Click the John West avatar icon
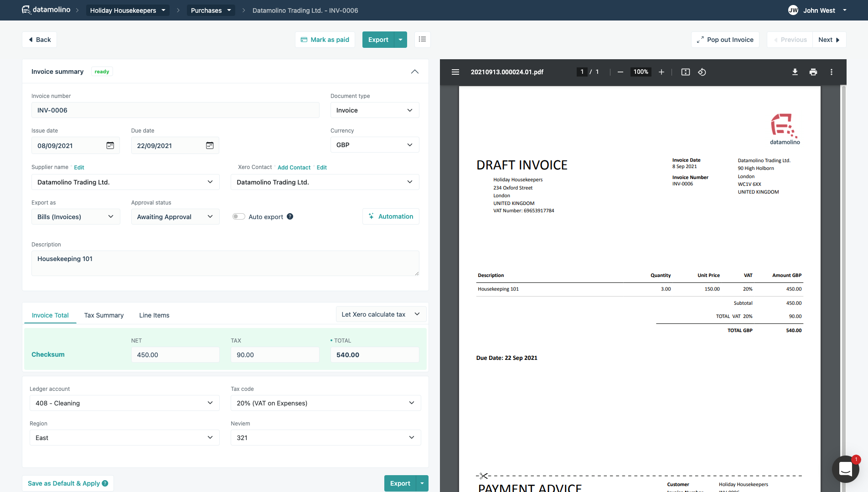The width and height of the screenshot is (868, 492). [x=793, y=10]
